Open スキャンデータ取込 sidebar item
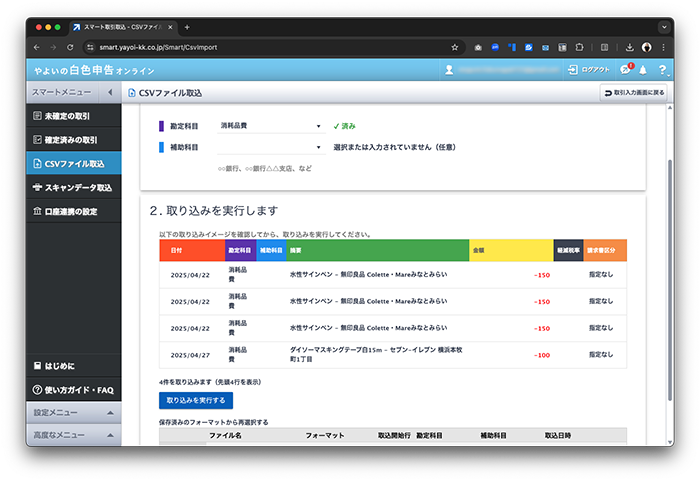Screen dimensions: 700x481 (x=74, y=188)
